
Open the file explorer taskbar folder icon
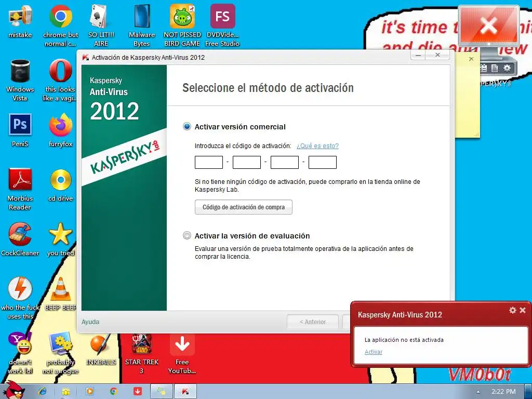point(66,392)
